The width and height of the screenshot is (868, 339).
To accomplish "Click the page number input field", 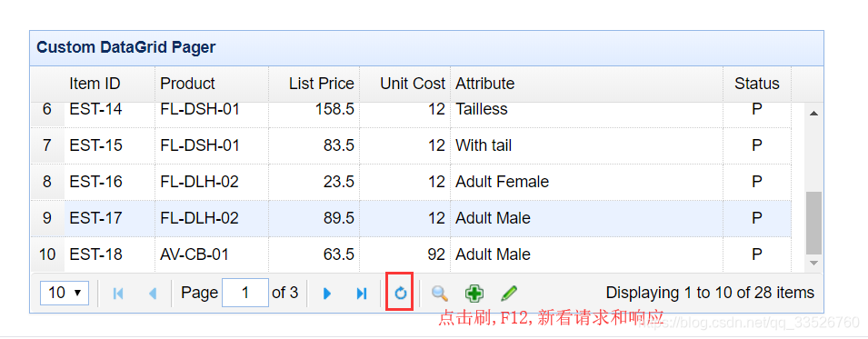I will coord(245,293).
